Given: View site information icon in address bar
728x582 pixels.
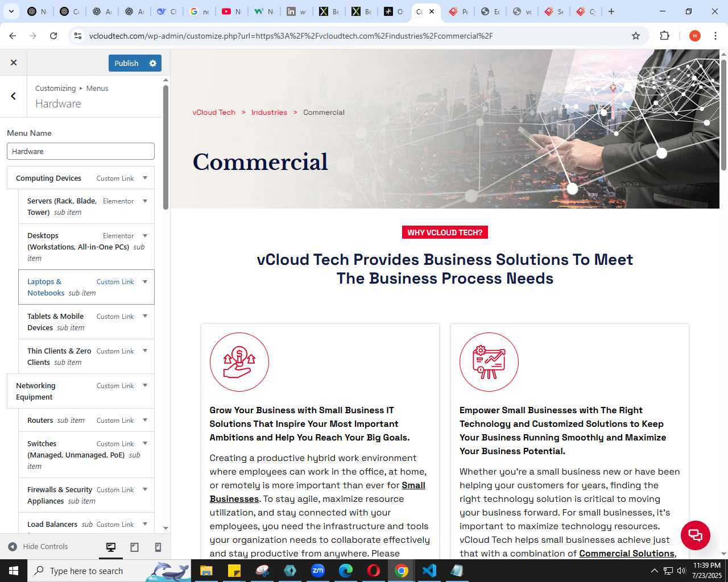Looking at the screenshot, I should (x=78, y=36).
